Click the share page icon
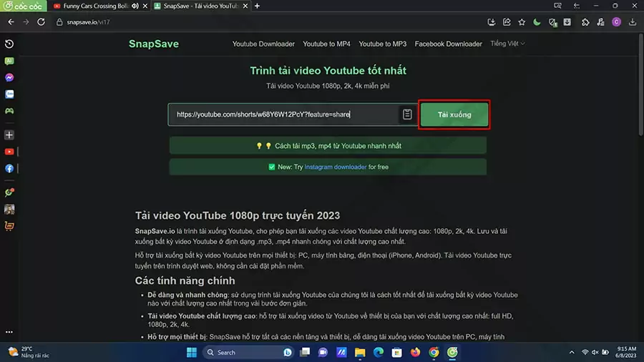Image resolution: width=644 pixels, height=362 pixels. (507, 22)
